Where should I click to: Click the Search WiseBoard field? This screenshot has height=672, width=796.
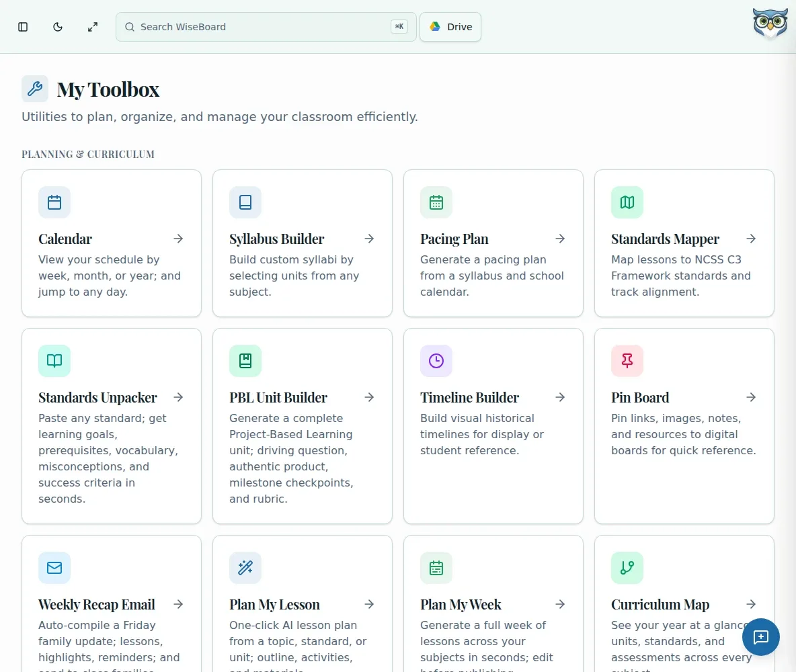point(266,27)
